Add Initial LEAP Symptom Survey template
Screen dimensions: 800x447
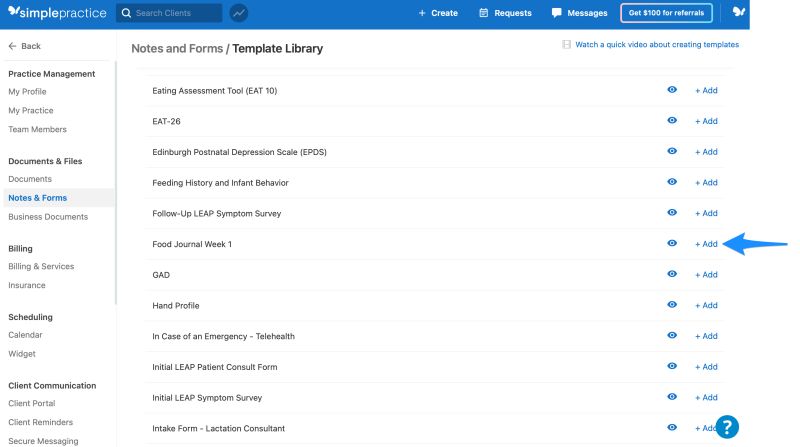[x=706, y=397]
